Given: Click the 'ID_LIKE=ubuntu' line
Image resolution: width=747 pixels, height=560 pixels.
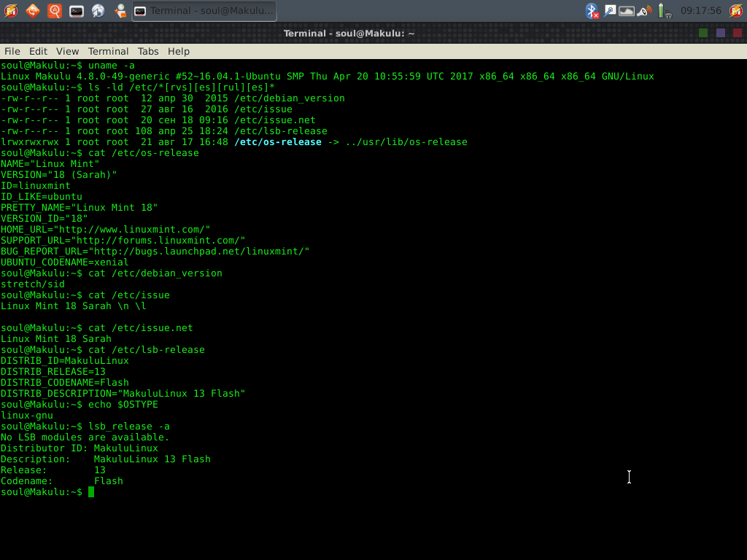Looking at the screenshot, I should pos(42,197).
